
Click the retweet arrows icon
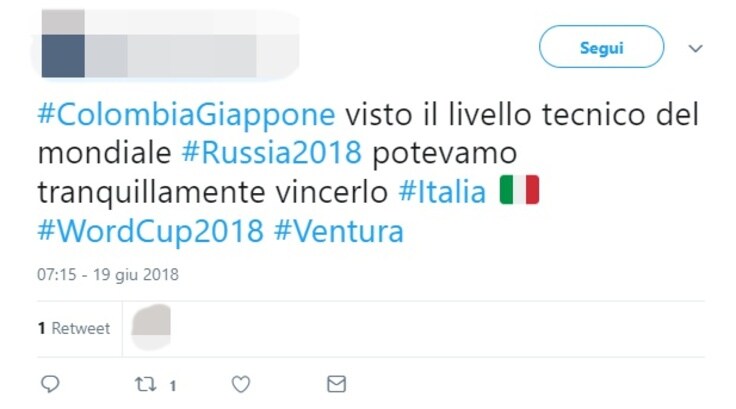tap(146, 385)
